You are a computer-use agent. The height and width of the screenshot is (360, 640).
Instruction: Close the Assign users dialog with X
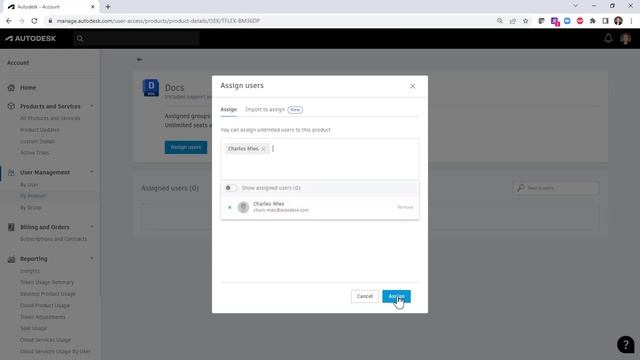413,86
